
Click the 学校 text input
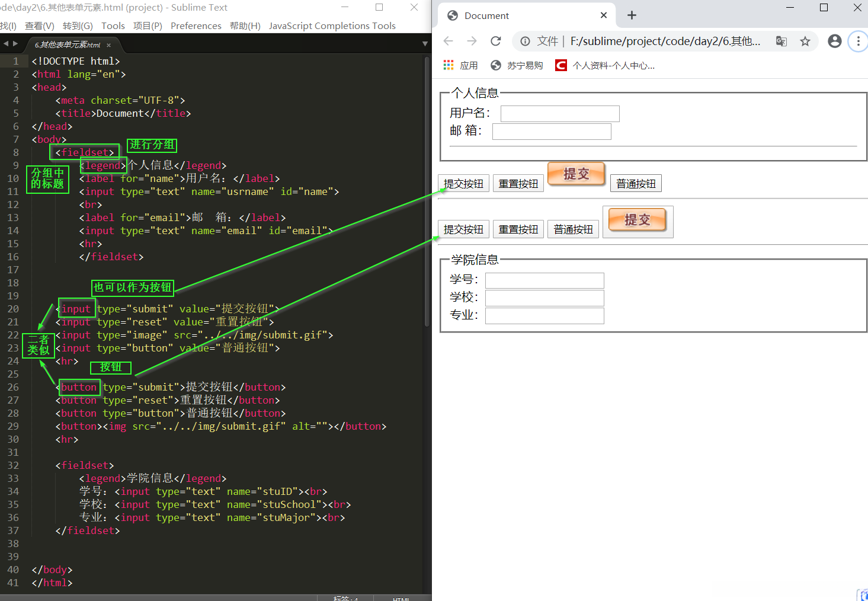(x=544, y=298)
